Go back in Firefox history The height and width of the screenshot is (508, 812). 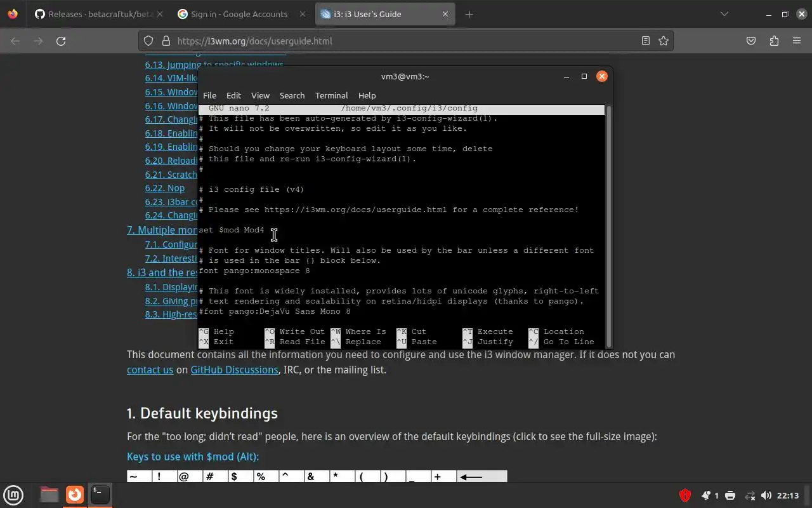(x=15, y=41)
